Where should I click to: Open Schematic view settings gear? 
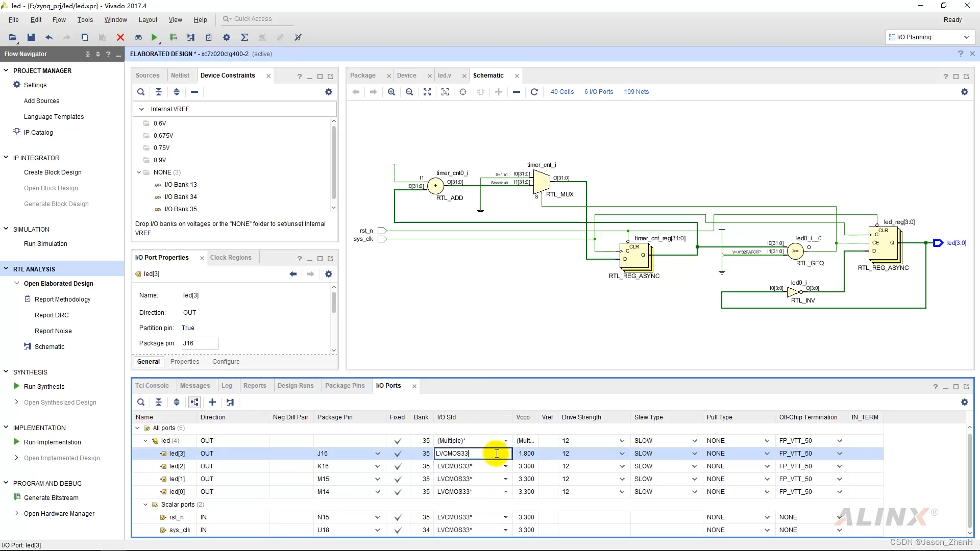pyautogui.click(x=964, y=92)
